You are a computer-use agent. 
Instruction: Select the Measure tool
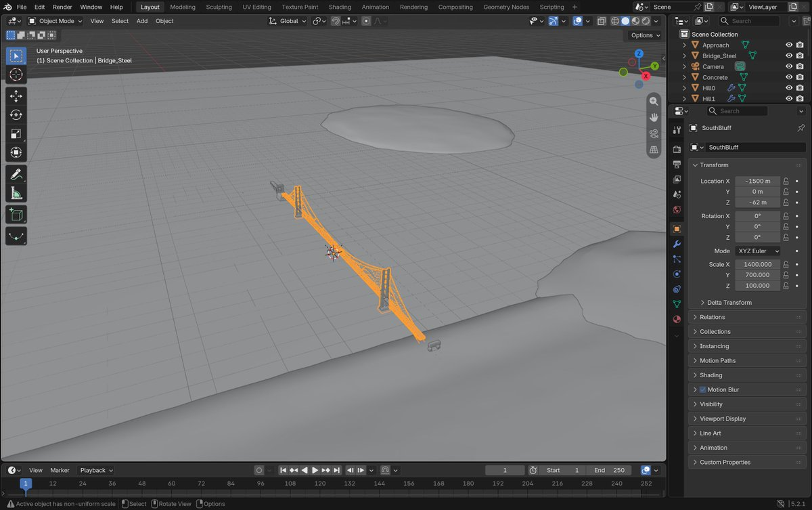click(16, 194)
